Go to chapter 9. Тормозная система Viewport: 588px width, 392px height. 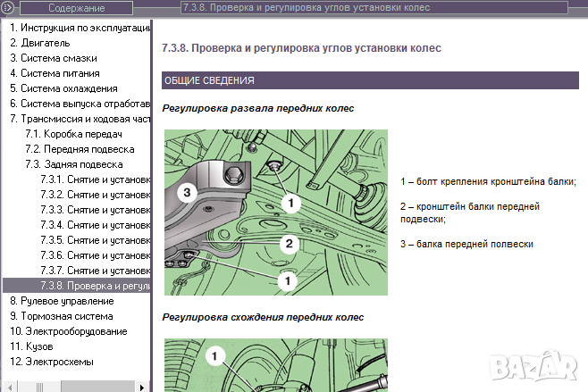point(61,316)
